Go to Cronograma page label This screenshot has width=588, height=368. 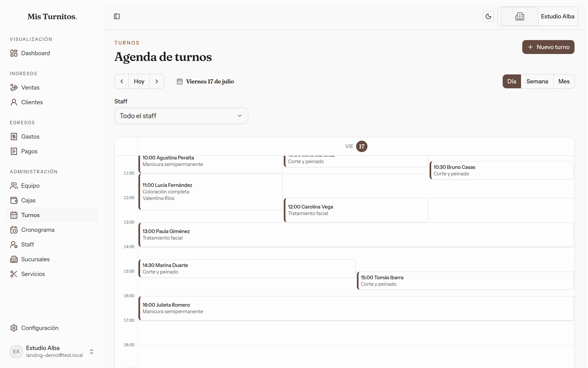(38, 230)
